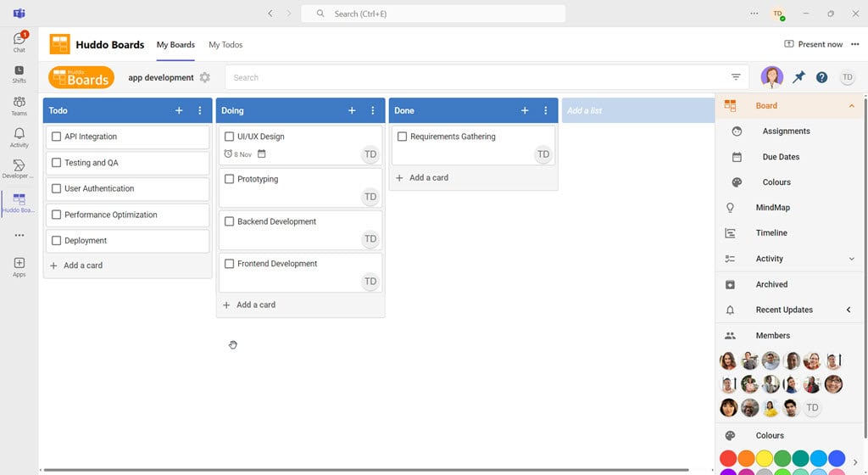The height and width of the screenshot is (475, 868).
Task: Open tab options ellipsis next to Present now
Action: (x=854, y=44)
